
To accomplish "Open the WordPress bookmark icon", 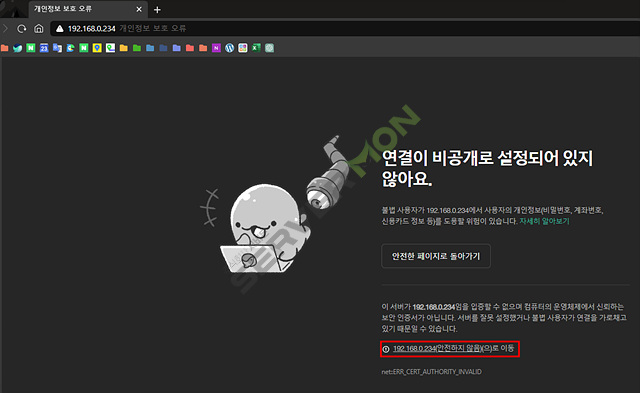I will [x=229, y=48].
